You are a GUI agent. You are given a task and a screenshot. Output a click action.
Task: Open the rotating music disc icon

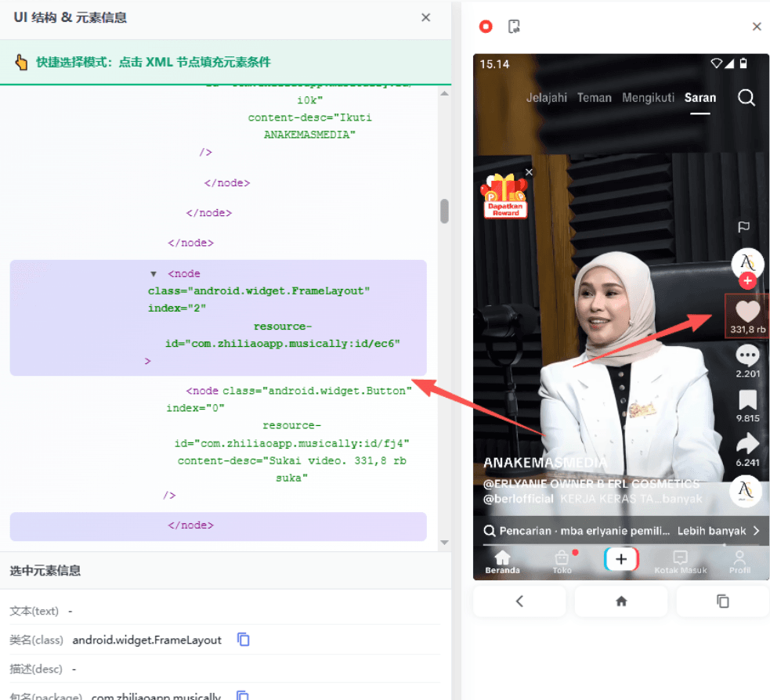746,490
